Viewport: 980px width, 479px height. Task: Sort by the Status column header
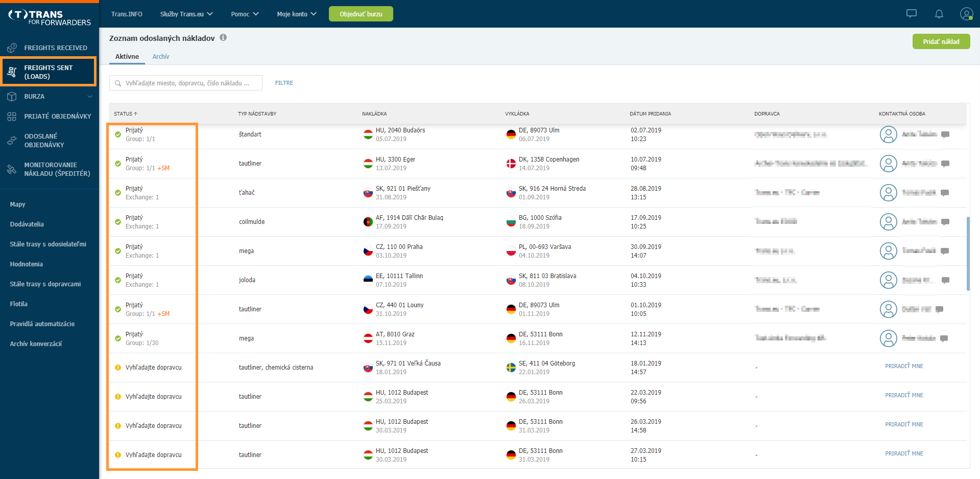click(126, 113)
